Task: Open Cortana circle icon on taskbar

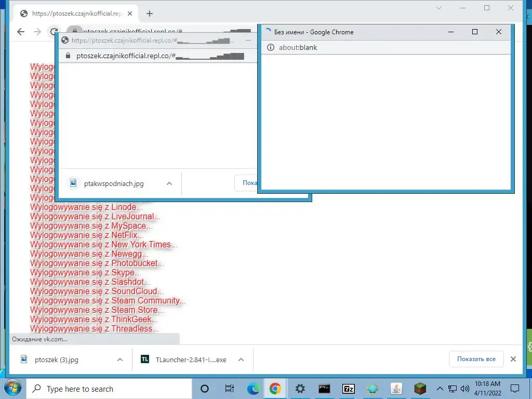Action: pos(205,389)
